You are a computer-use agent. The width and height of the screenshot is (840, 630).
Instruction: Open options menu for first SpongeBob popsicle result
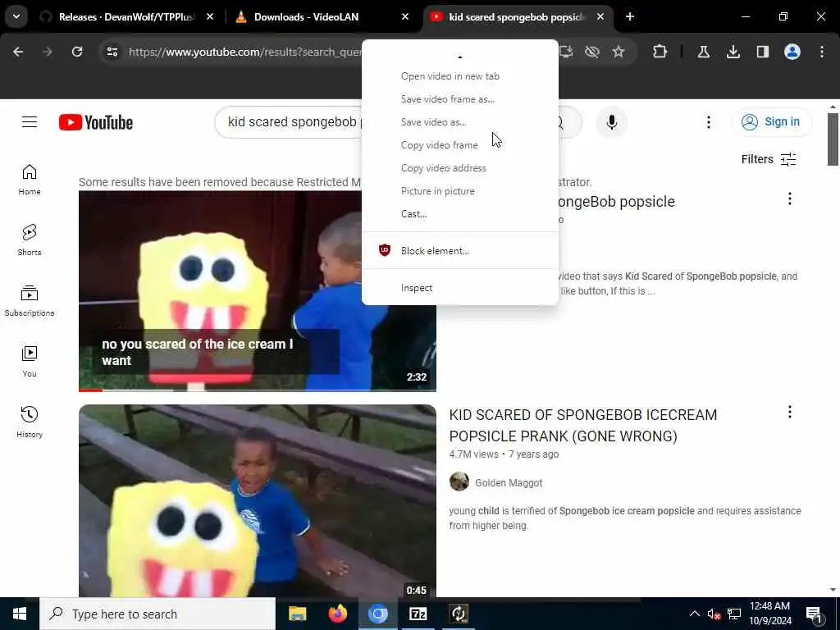pos(790,199)
